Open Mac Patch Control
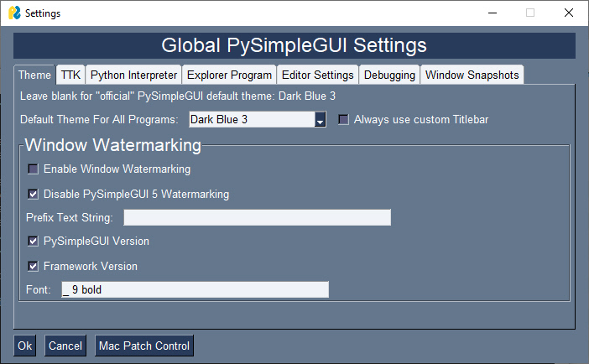The width and height of the screenshot is (589, 364). click(x=144, y=346)
